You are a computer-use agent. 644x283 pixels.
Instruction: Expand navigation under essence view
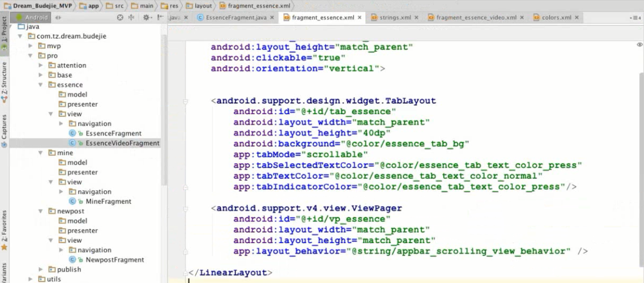(61, 124)
